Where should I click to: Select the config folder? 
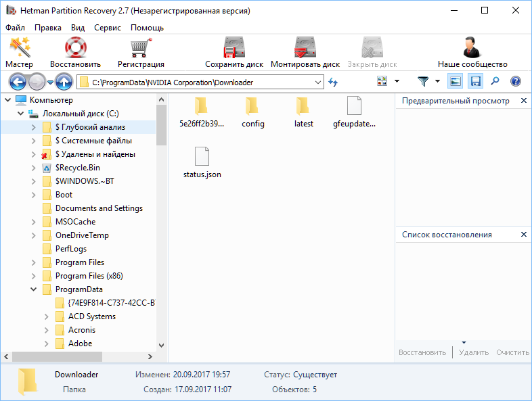[x=252, y=112]
